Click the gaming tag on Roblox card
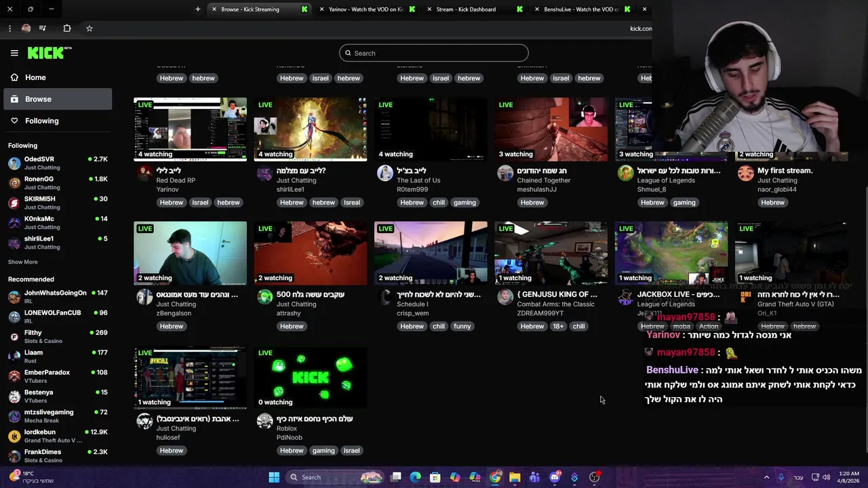 coord(323,451)
